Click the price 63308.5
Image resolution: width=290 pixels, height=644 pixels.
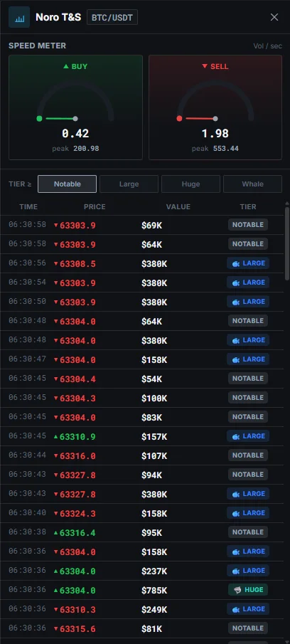click(77, 264)
